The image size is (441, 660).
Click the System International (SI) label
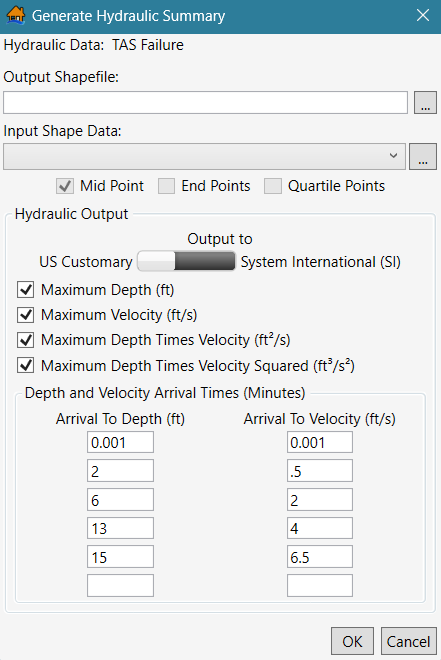[x=321, y=262]
